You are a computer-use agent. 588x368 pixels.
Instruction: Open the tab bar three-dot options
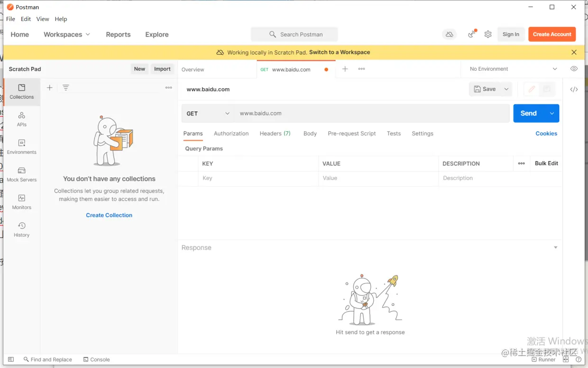(x=361, y=69)
